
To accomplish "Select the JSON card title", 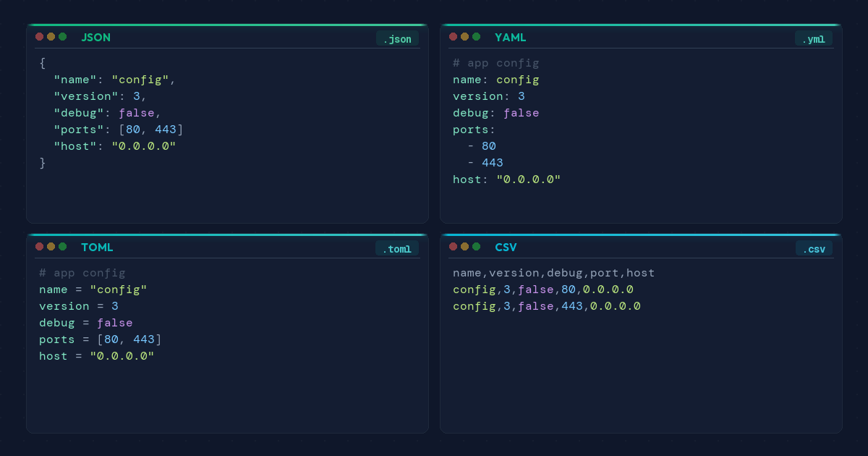I will [x=95, y=37].
